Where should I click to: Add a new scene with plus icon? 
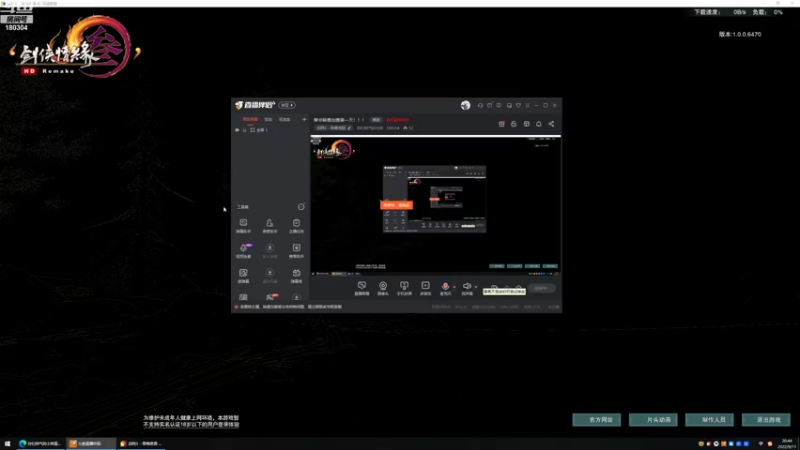point(304,119)
